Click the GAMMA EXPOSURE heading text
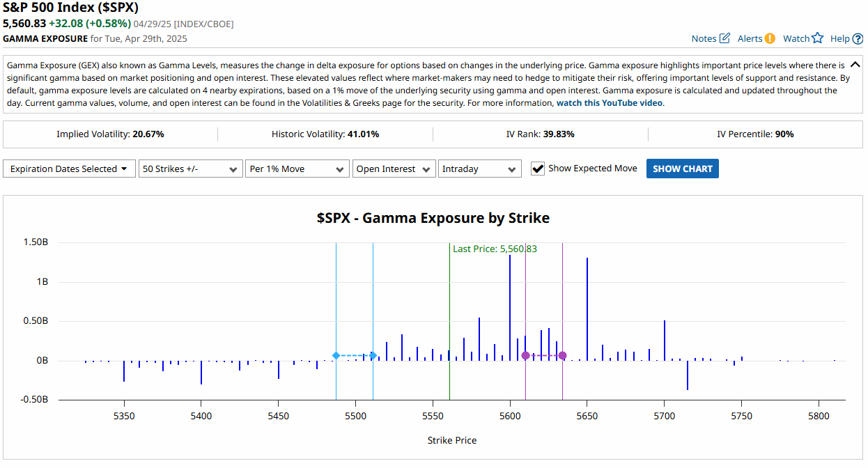868x468 pixels. click(45, 38)
